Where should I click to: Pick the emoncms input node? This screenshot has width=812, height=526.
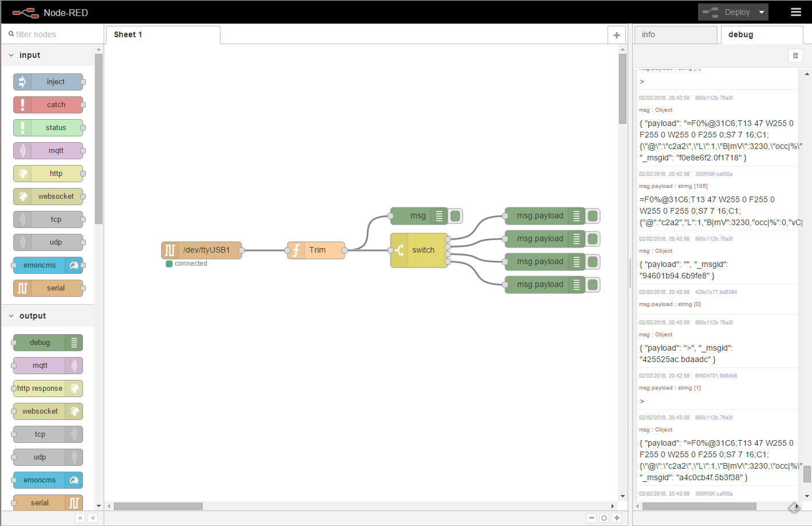(48, 265)
